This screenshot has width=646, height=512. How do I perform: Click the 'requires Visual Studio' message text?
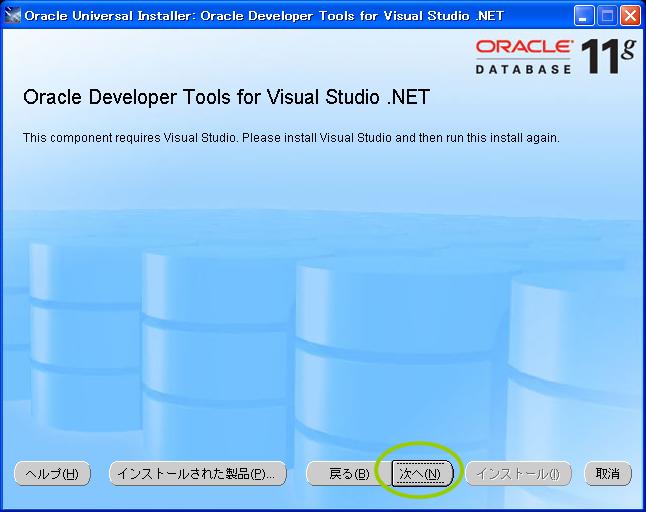291,137
